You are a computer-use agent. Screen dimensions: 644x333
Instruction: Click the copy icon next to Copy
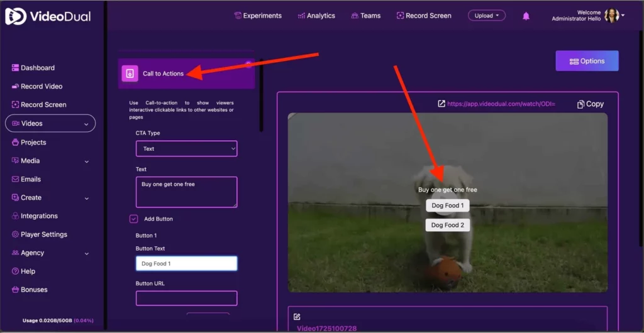click(x=580, y=104)
